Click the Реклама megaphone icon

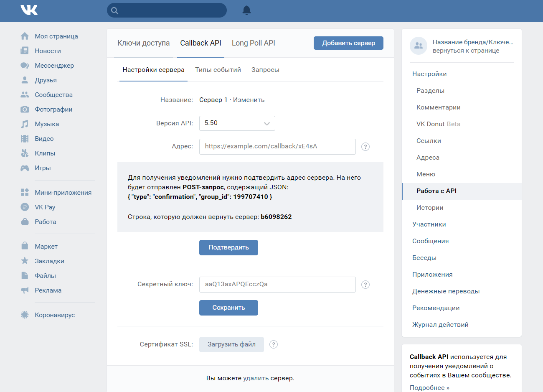tap(25, 290)
